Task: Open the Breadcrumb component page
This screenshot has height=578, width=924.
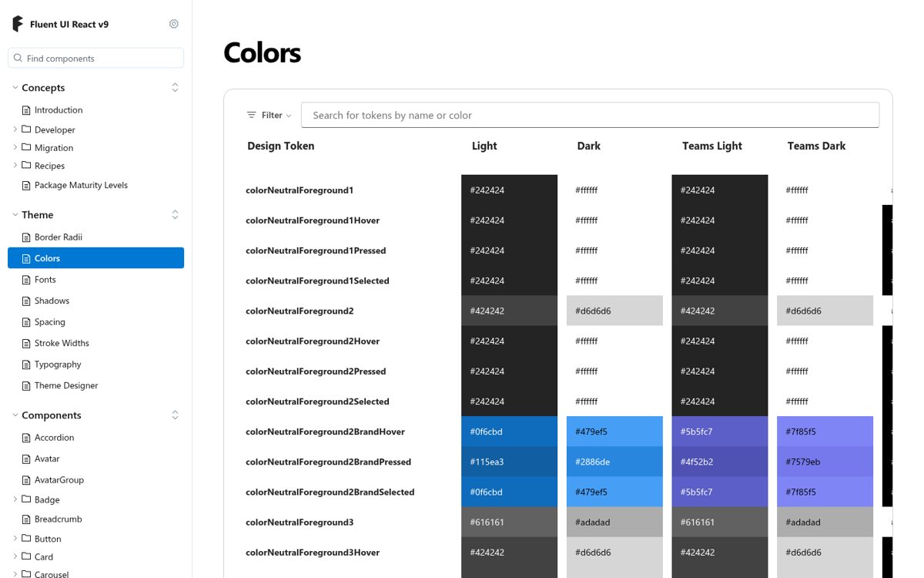Action: click(x=59, y=519)
